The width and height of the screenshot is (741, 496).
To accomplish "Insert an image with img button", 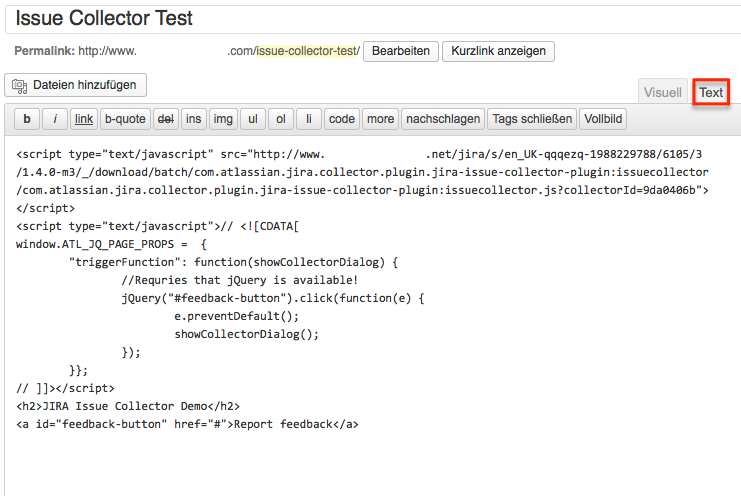I will pos(223,119).
